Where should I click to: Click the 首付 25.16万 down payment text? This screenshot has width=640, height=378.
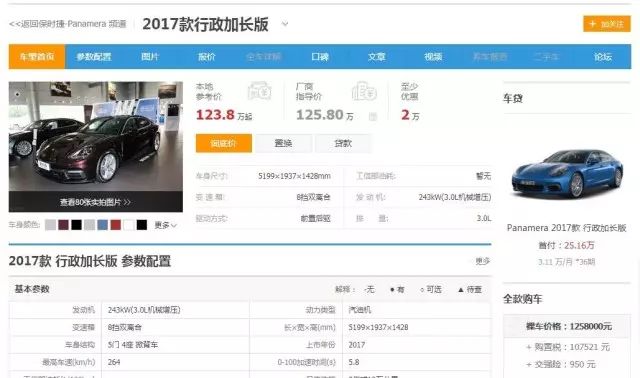567,245
